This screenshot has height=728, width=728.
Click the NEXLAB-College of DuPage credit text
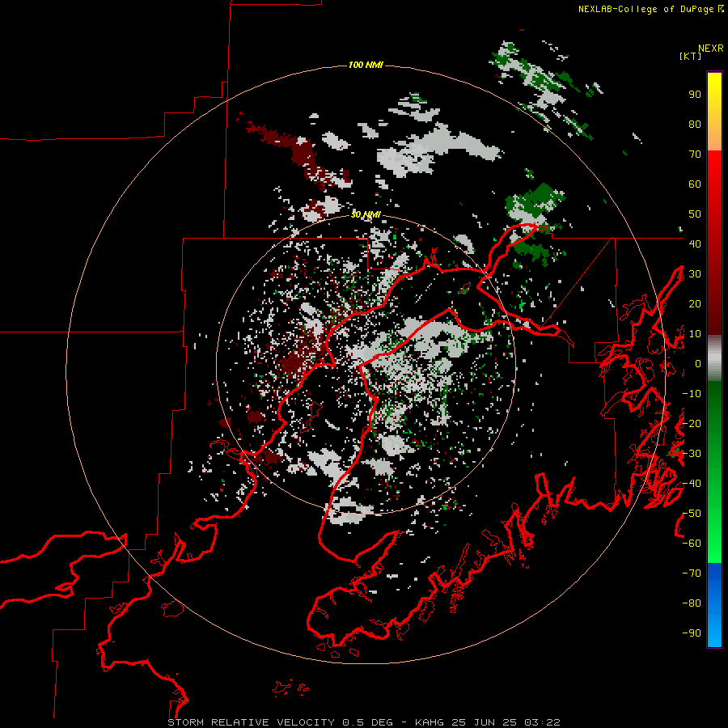click(650, 9)
